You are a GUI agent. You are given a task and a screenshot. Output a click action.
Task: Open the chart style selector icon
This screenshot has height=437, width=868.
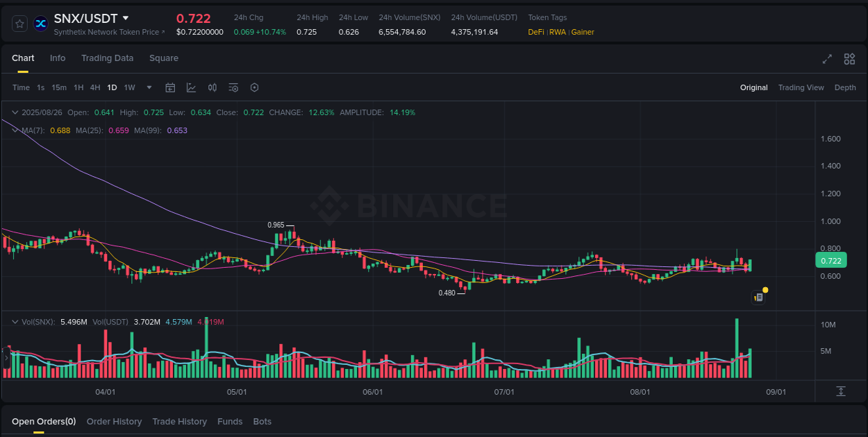tap(191, 87)
